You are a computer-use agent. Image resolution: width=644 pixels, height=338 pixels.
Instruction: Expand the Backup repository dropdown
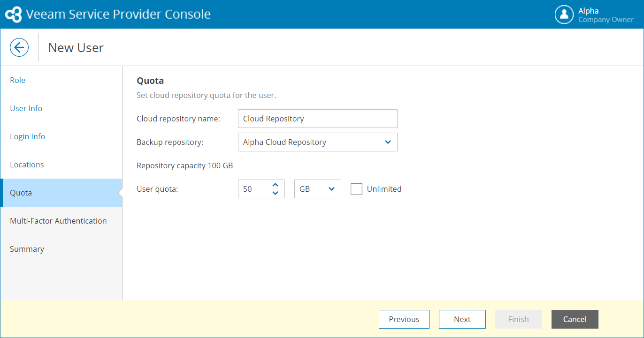pos(388,142)
